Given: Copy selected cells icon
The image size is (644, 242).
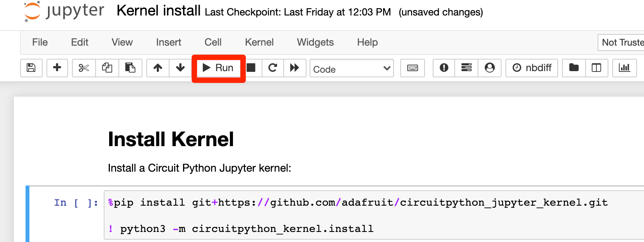Looking at the screenshot, I should pos(107,68).
